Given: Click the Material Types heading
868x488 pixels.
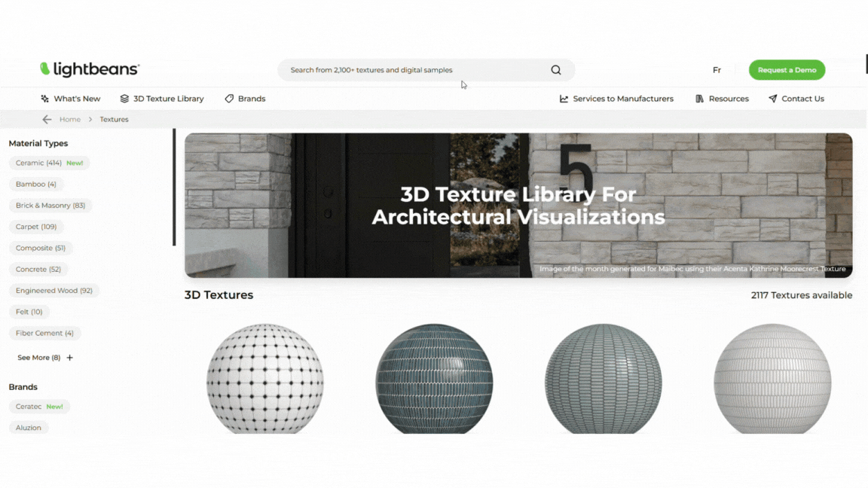Looking at the screenshot, I should (x=38, y=143).
